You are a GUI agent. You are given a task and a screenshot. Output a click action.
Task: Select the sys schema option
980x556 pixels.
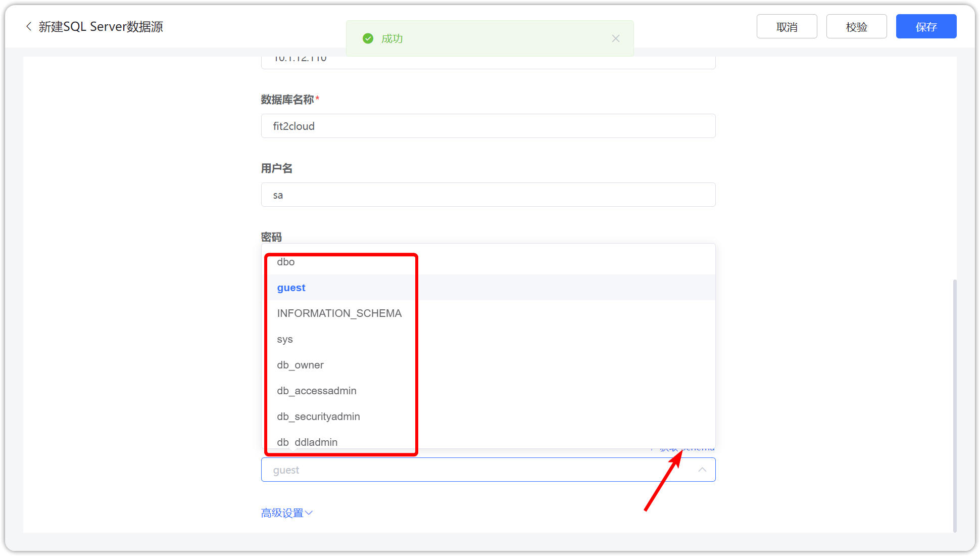coord(284,339)
